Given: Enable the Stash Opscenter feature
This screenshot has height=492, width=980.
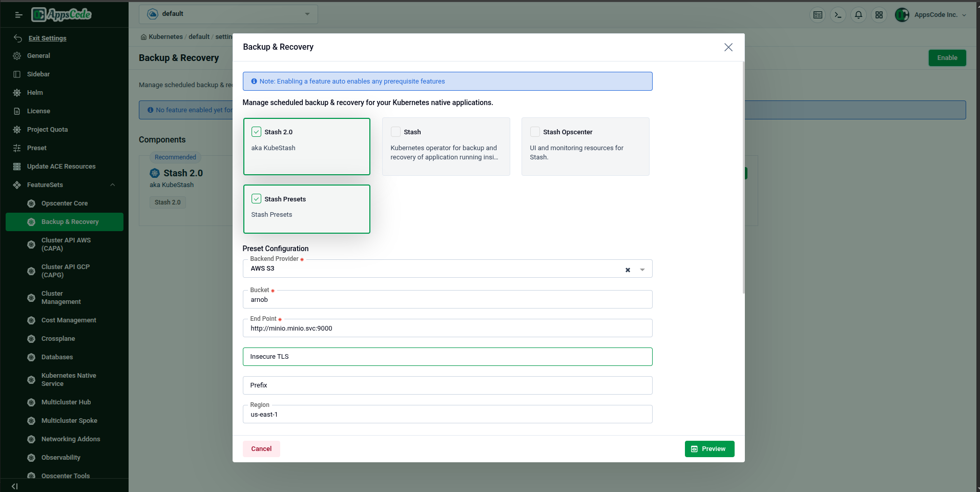Looking at the screenshot, I should 534,131.
